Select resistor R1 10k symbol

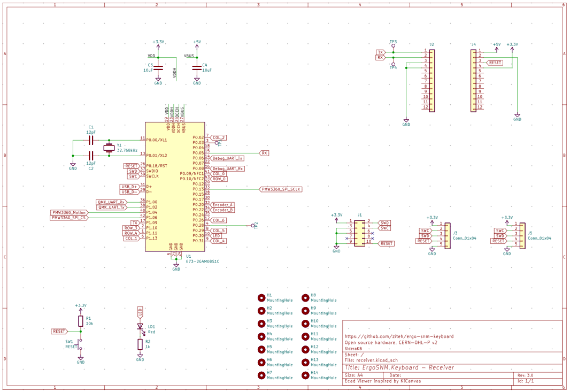click(81, 321)
